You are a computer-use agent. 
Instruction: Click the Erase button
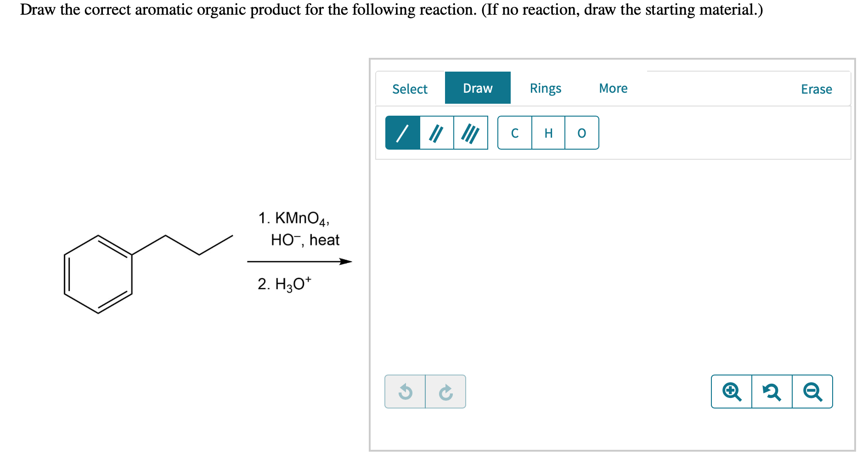point(816,89)
